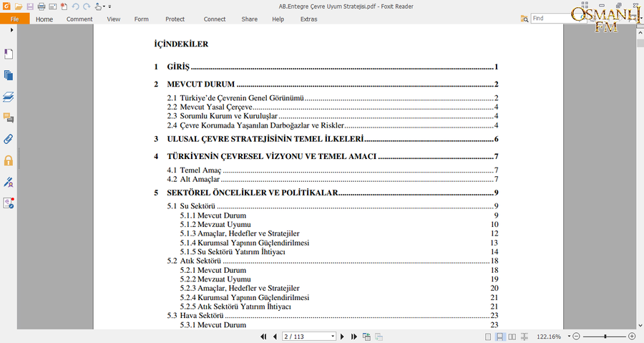Switch to the Extras tab
Image resolution: width=644 pixels, height=343 pixels.
pyautogui.click(x=308, y=19)
